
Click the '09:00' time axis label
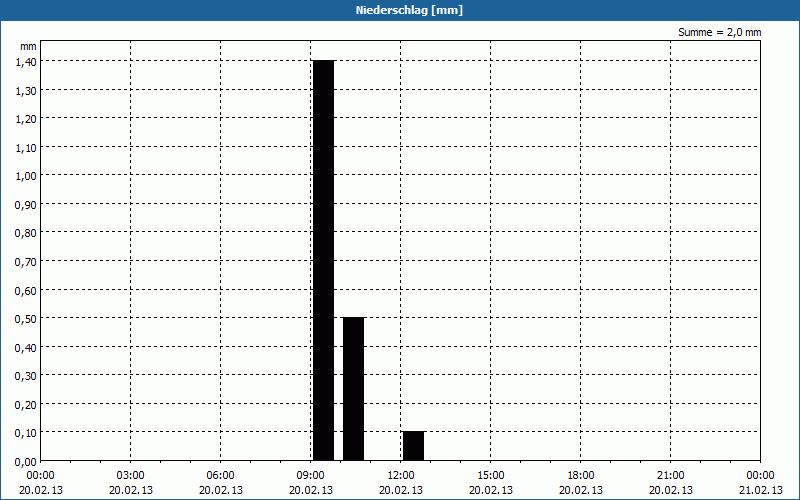pos(311,476)
